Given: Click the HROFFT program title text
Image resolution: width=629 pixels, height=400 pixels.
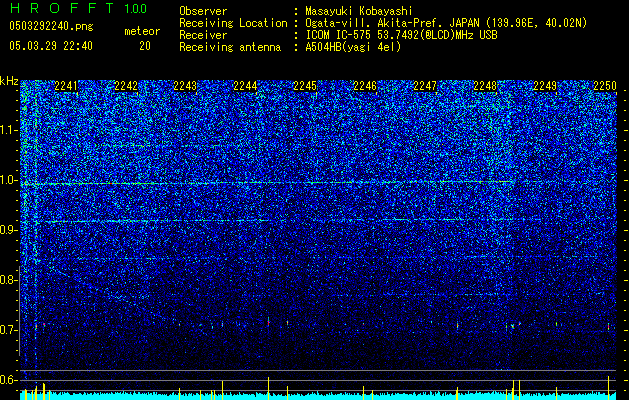Looking at the screenshot, I should coord(63,8).
